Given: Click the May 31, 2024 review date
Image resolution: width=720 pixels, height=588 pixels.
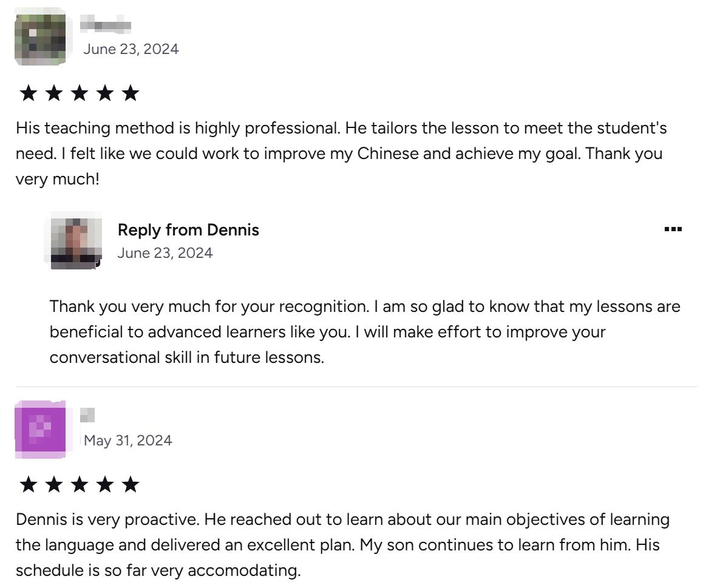Looking at the screenshot, I should 128,441.
